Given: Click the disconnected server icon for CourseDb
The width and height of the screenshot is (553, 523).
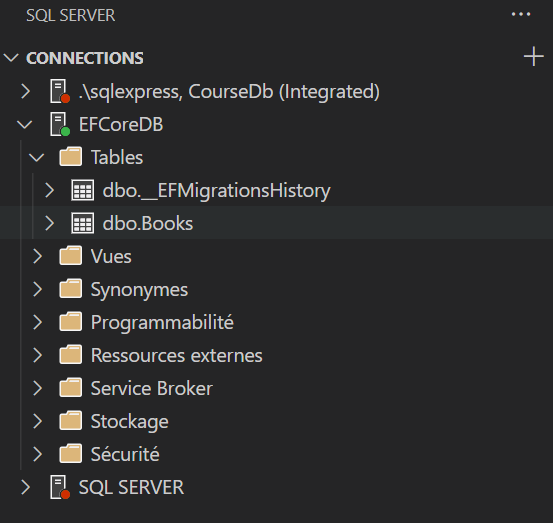Looking at the screenshot, I should [60, 91].
